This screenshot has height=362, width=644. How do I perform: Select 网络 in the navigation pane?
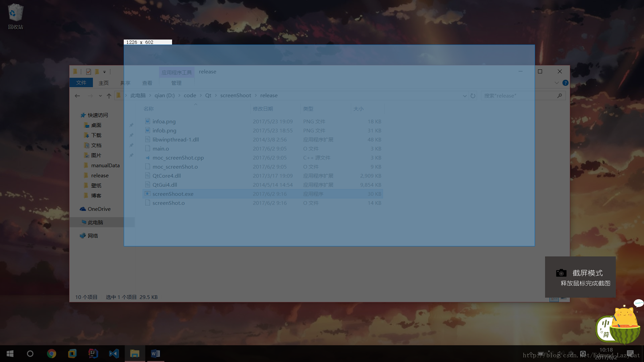point(93,236)
